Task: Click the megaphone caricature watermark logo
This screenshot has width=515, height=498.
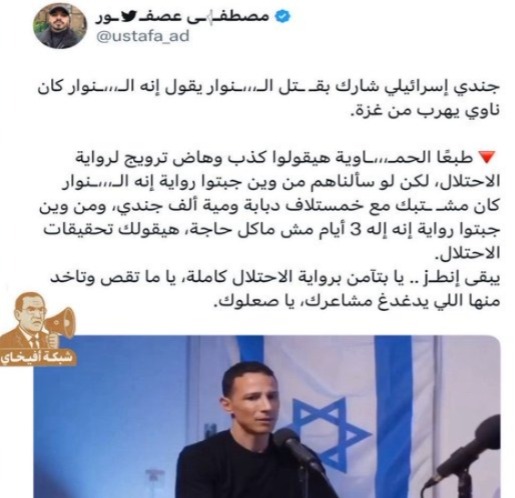Action: (38, 322)
